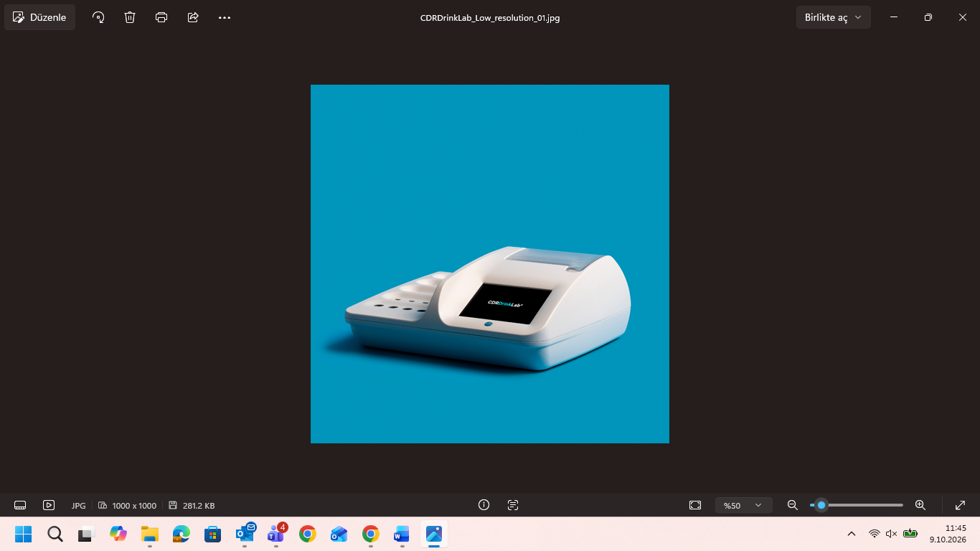The image size is (980, 551).
Task: Open Task View from the taskbar
Action: pyautogui.click(x=87, y=534)
